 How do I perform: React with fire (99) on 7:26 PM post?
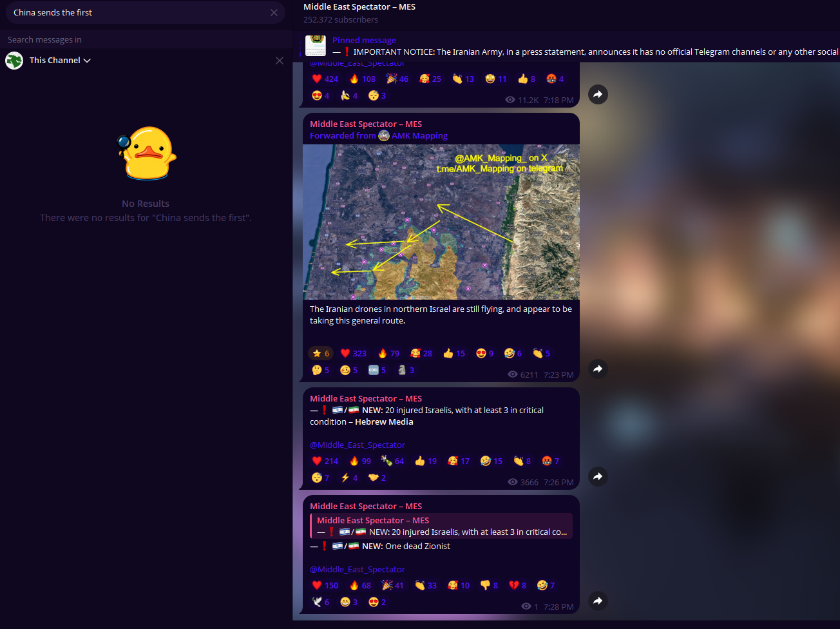(x=361, y=461)
